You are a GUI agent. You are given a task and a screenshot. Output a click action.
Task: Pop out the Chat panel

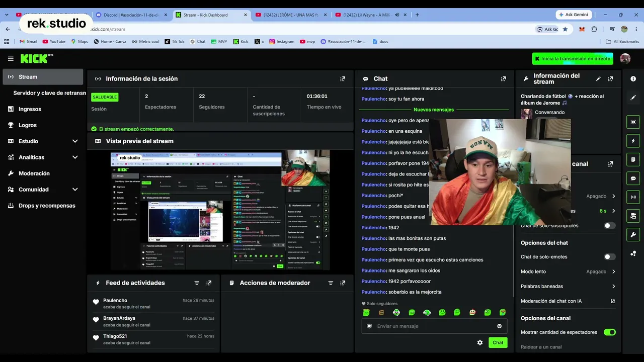(503, 79)
